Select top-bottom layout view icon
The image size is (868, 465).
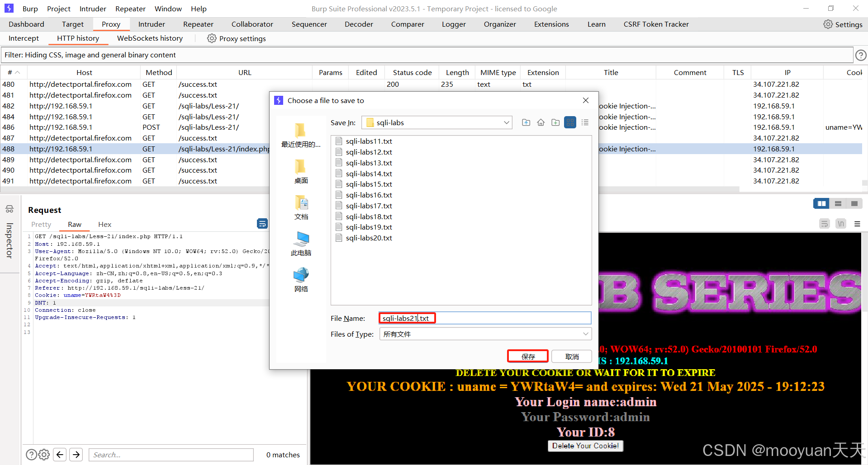tap(838, 204)
